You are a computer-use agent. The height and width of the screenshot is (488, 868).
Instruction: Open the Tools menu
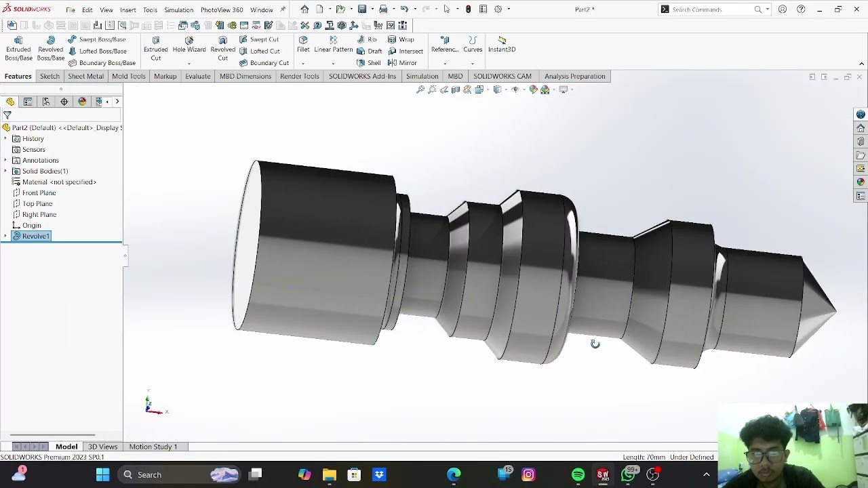(x=150, y=9)
